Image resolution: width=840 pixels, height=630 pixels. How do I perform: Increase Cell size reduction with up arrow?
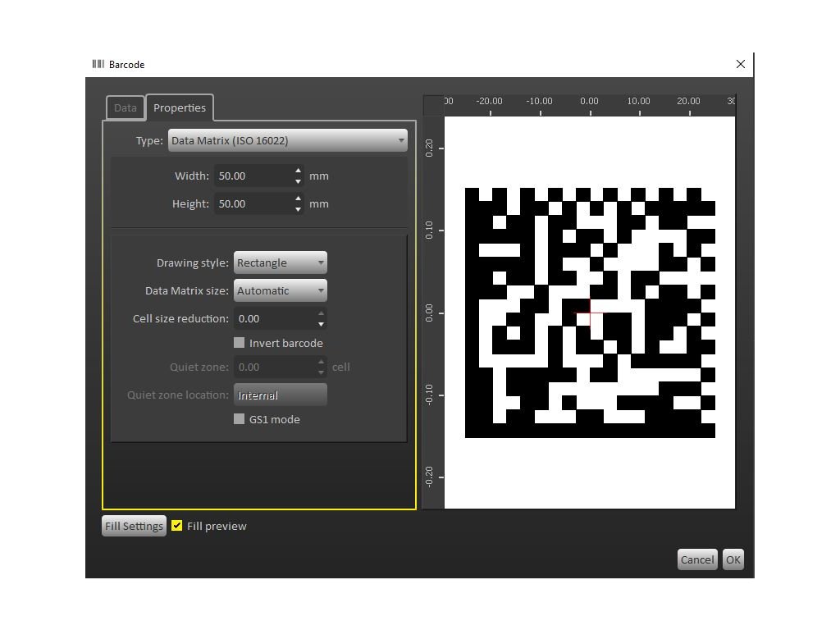321,313
